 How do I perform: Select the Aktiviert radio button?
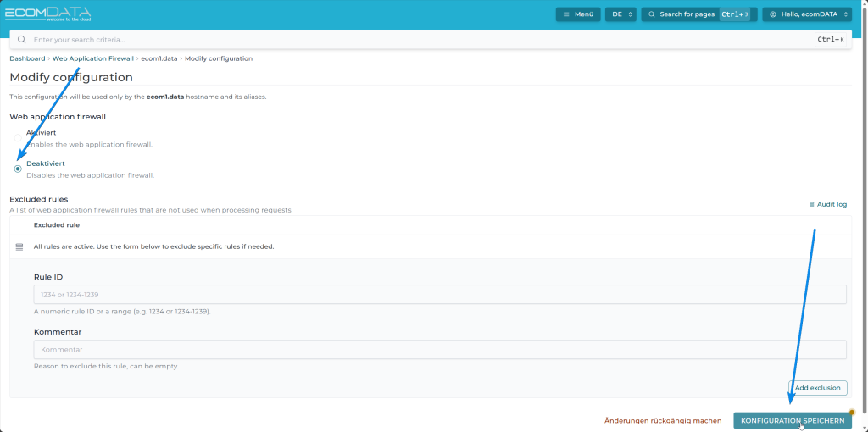point(18,138)
